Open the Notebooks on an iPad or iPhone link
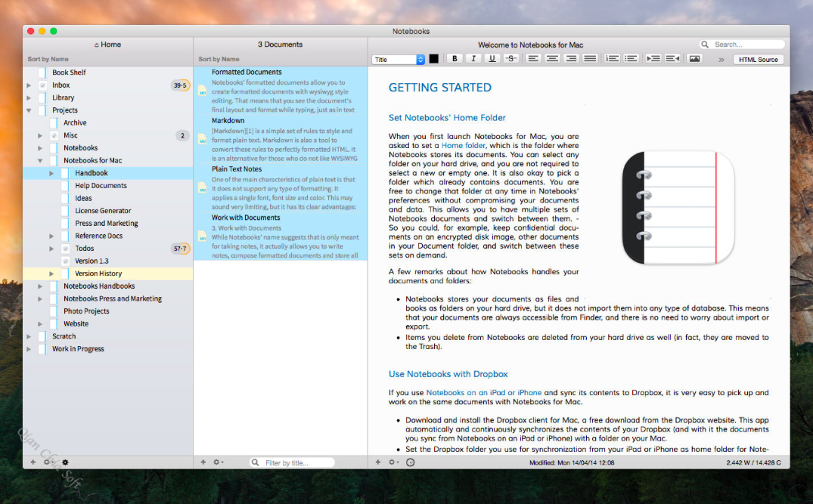Screen dimensions: 813x504 [484, 393]
